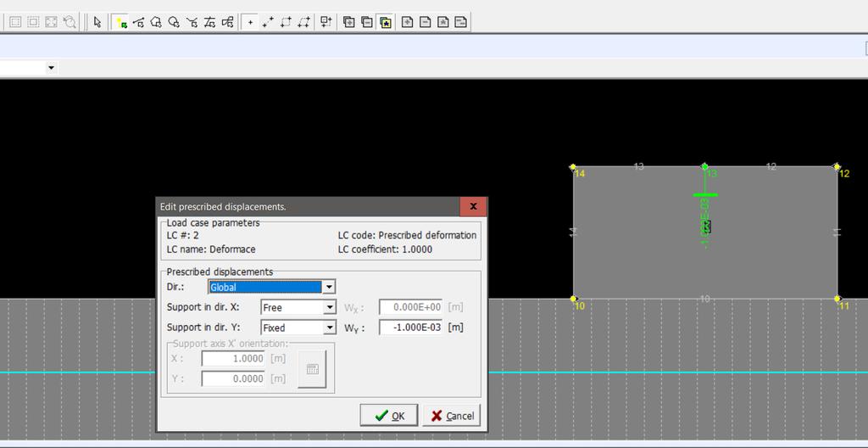This screenshot has width=868, height=448.
Task: Confirm the dialog with OK
Action: pyautogui.click(x=388, y=415)
